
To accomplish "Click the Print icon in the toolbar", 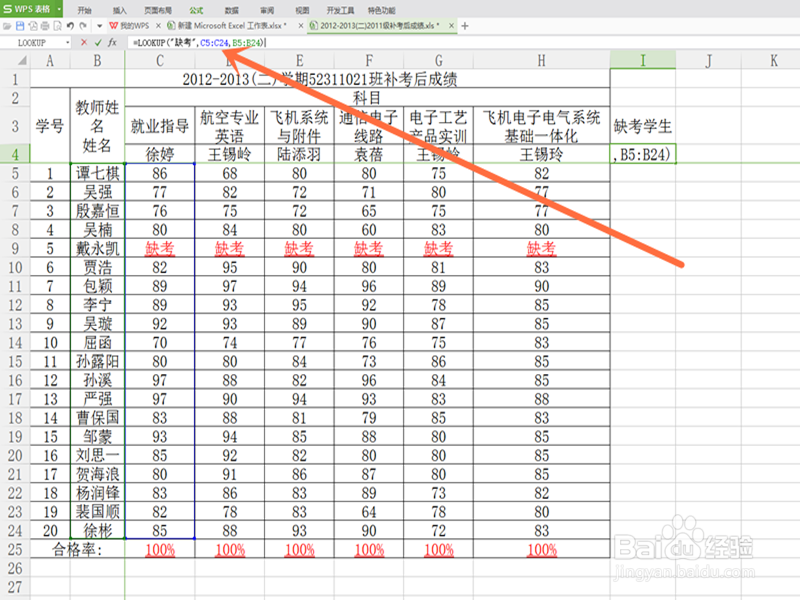I will tap(44, 27).
